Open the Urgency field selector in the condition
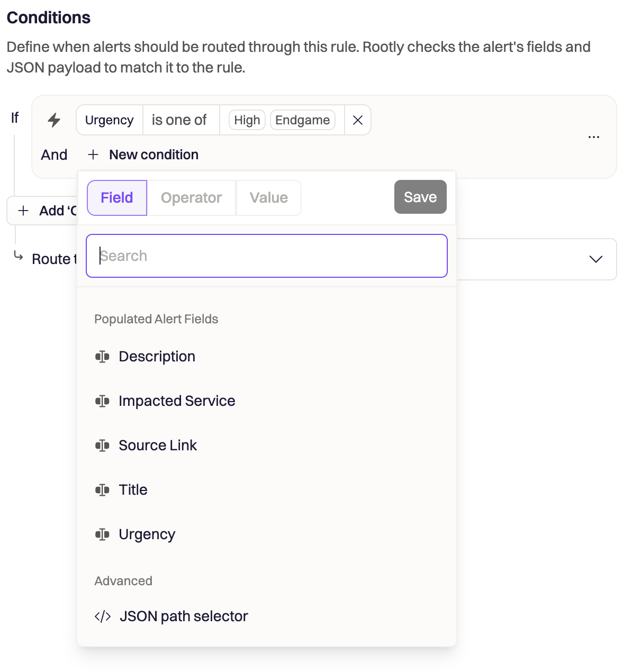Image resolution: width=632 pixels, height=672 pixels. 110,120
